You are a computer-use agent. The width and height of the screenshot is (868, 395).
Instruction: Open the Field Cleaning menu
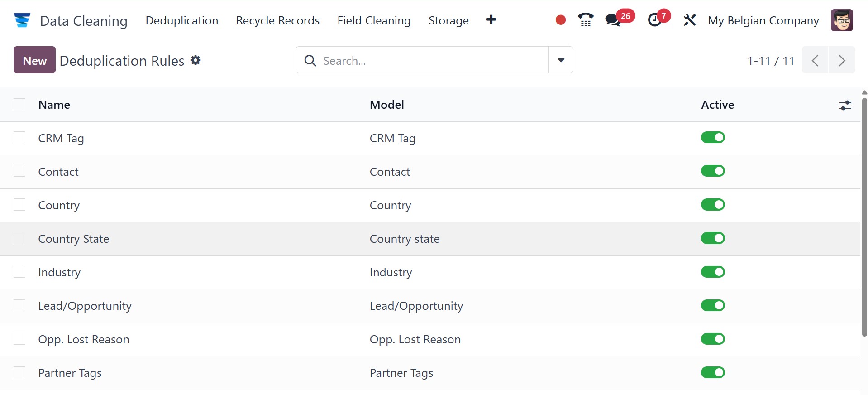(374, 21)
